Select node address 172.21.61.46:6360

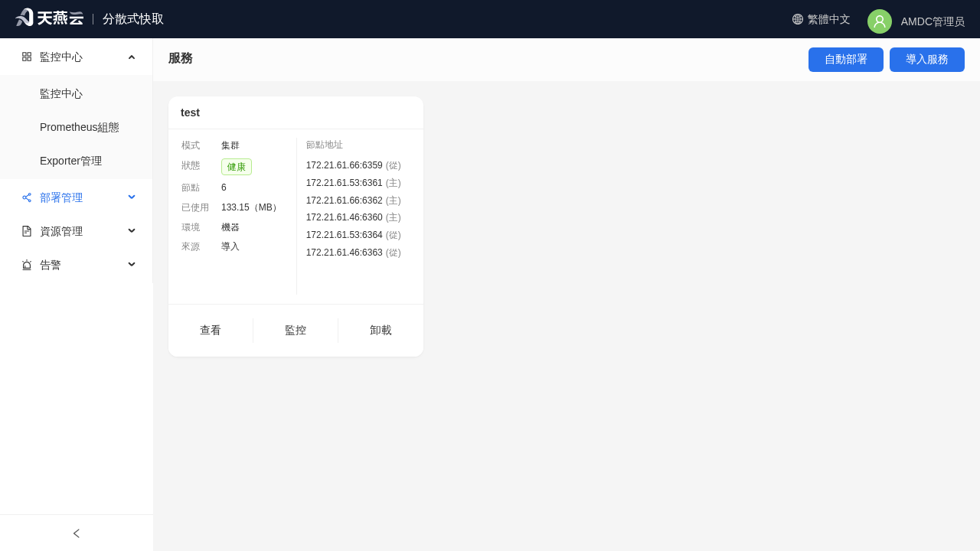point(344,217)
